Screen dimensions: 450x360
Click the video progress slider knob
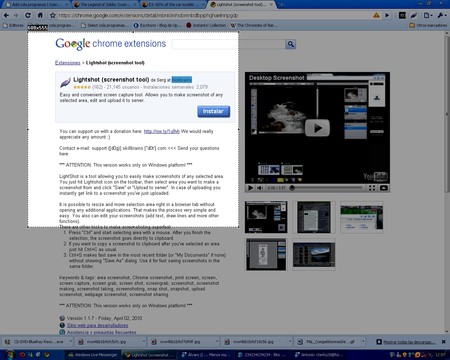pyautogui.click(x=292, y=188)
